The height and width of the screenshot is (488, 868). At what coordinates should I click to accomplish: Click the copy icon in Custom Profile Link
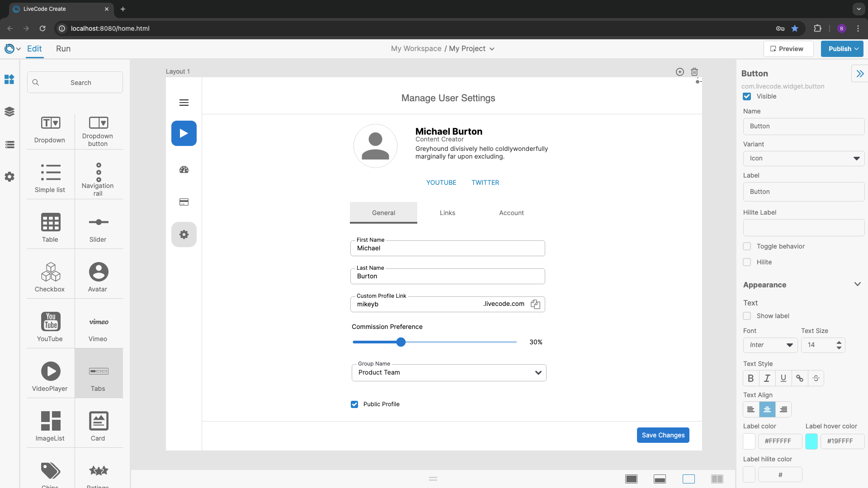pos(535,304)
